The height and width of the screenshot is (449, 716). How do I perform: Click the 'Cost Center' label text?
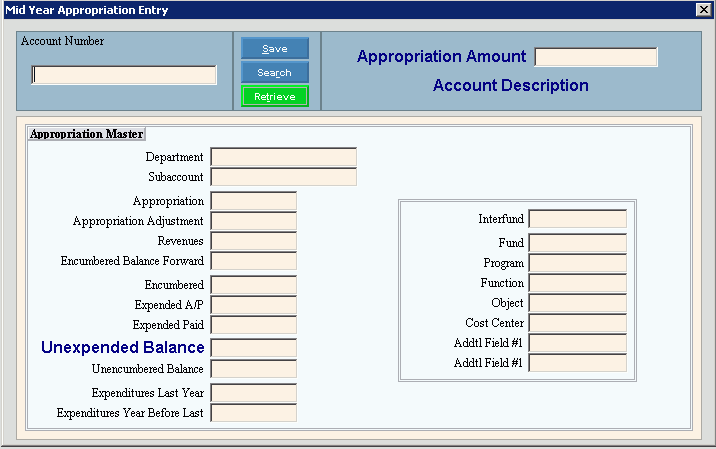[x=495, y=323]
